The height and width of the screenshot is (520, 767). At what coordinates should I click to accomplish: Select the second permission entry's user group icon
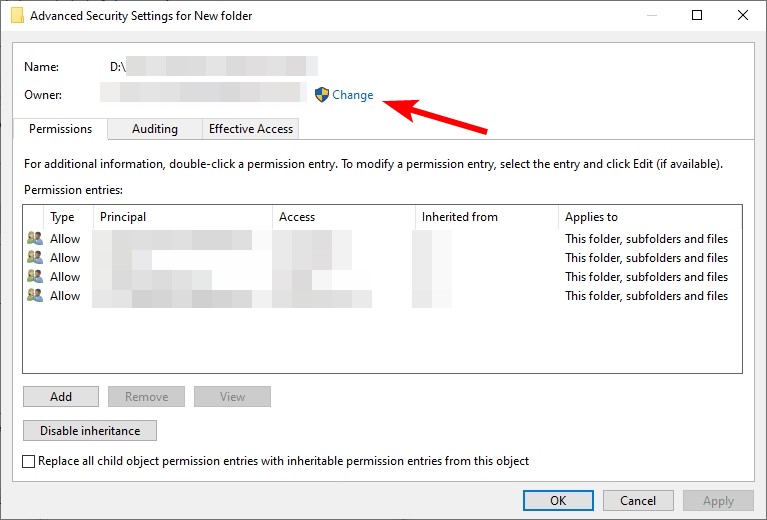point(35,257)
